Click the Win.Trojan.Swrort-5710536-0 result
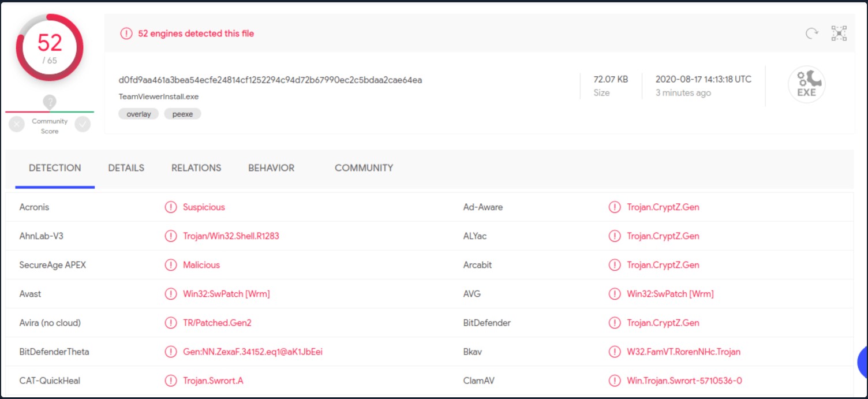This screenshot has width=868, height=399. pyautogui.click(x=684, y=381)
